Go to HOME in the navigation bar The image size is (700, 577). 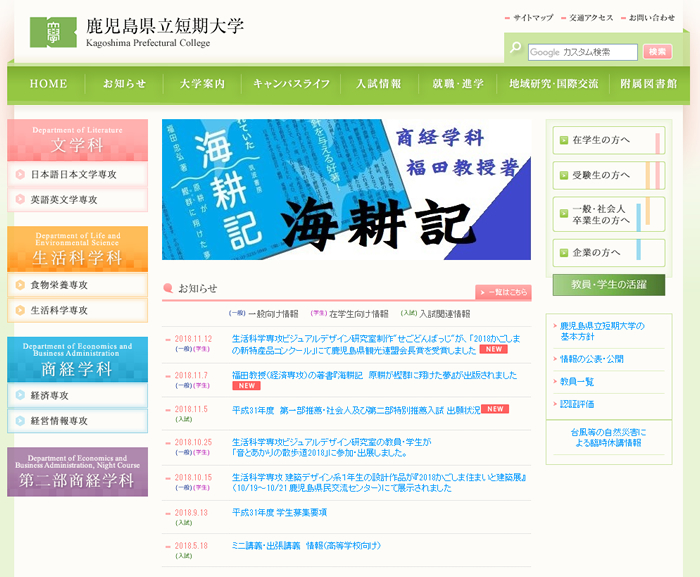(48, 84)
